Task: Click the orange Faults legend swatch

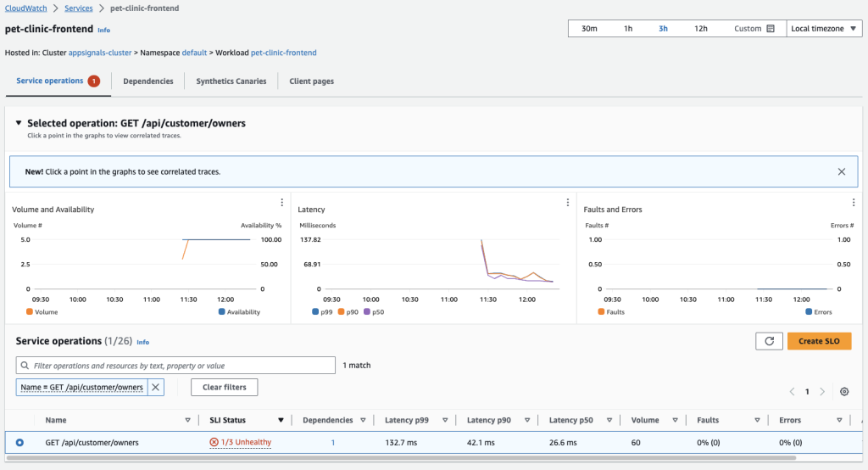Action: coord(601,311)
